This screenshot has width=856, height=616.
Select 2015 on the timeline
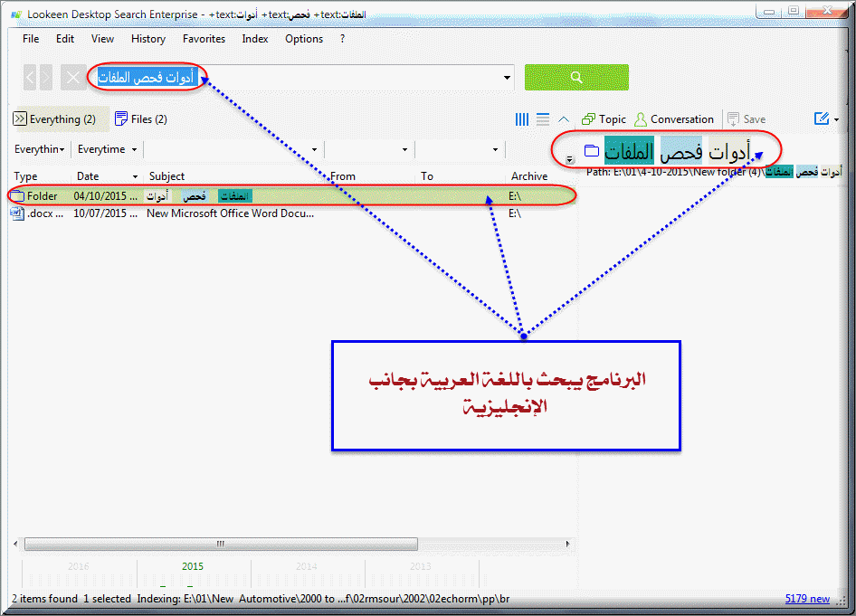coord(192,566)
